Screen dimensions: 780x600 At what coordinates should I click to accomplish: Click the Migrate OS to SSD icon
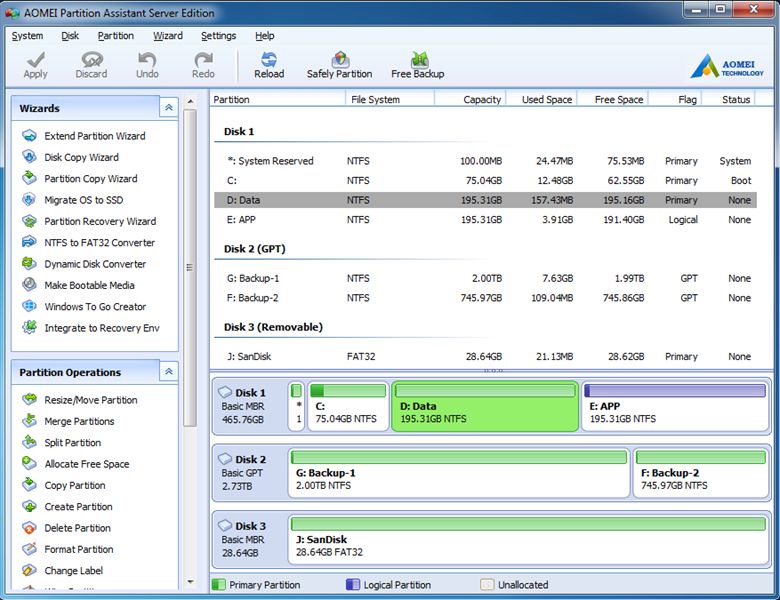tap(29, 200)
